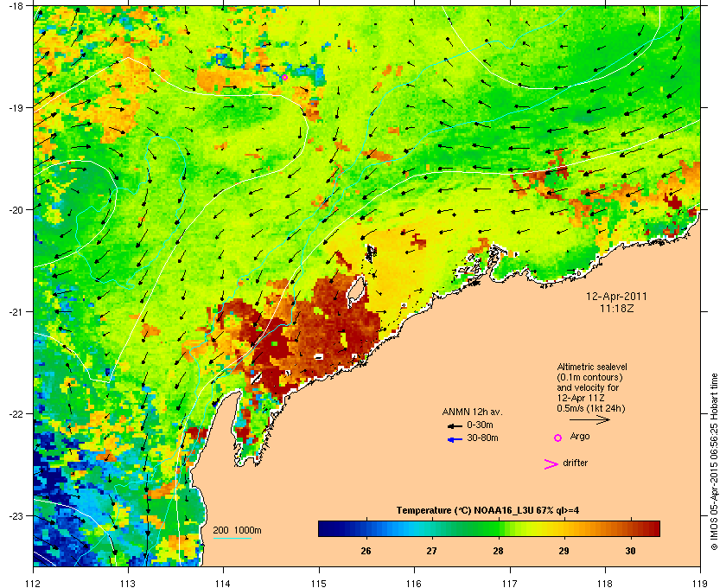Click the longitude axis label 118
Image resolution: width=726 pixels, height=588 pixels.
[605, 583]
